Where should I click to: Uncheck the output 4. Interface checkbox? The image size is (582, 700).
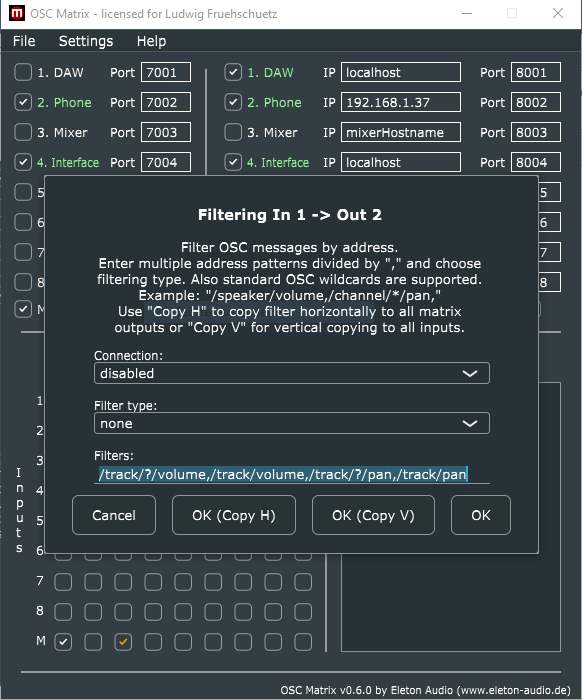point(233,162)
